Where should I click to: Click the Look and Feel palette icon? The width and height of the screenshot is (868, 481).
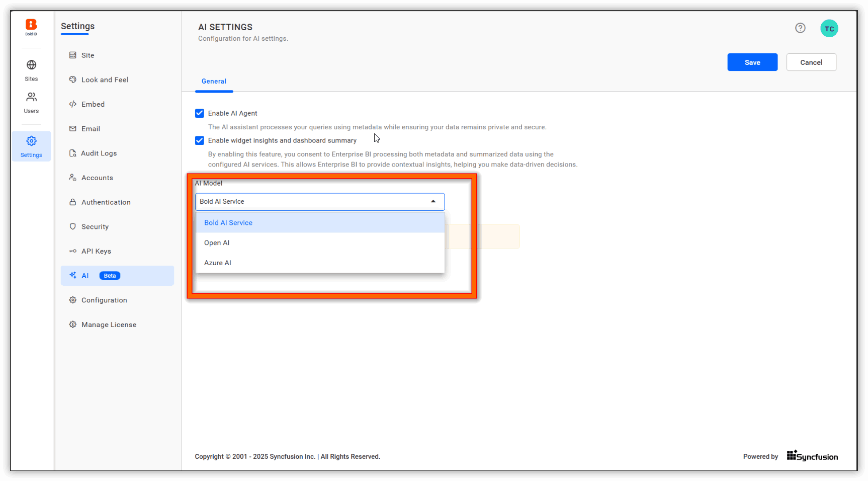(73, 79)
